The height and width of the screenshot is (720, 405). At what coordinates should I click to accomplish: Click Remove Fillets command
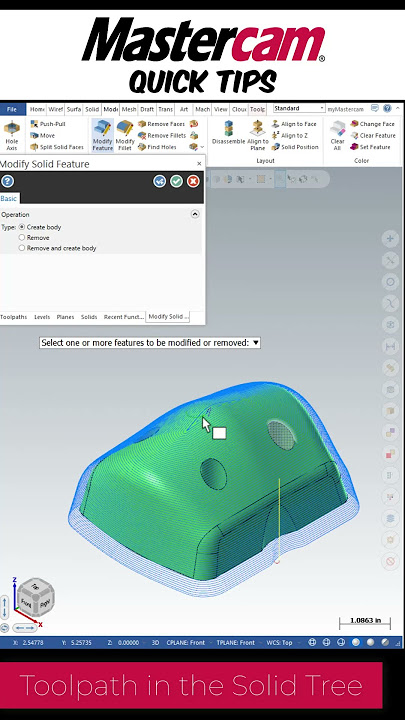[x=162, y=135]
